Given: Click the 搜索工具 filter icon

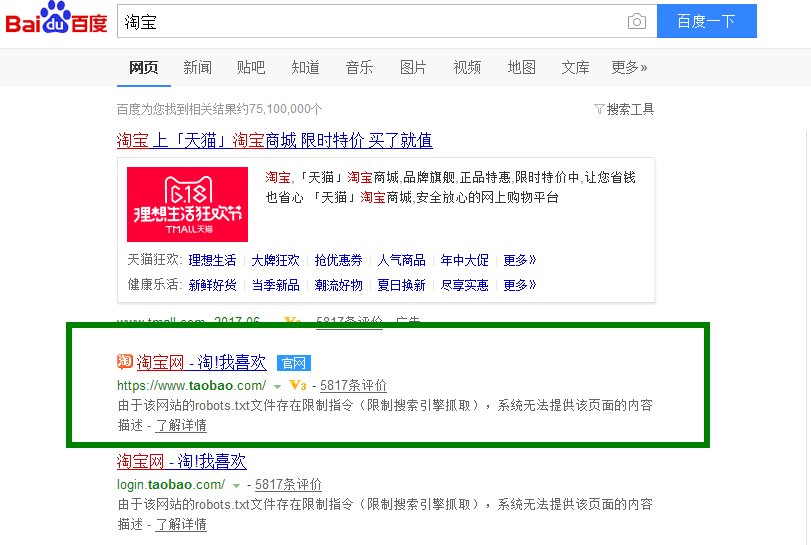Looking at the screenshot, I should tap(599, 109).
